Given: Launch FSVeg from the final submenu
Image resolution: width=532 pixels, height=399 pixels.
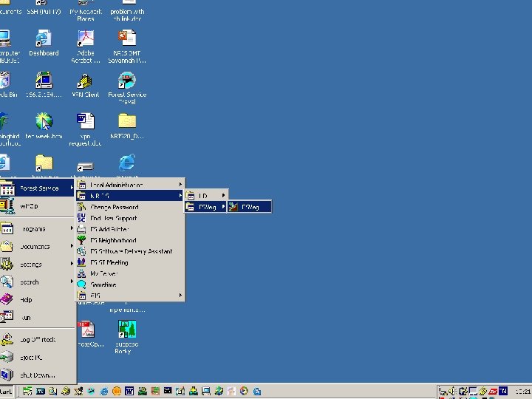Looking at the screenshot, I should [250, 208].
